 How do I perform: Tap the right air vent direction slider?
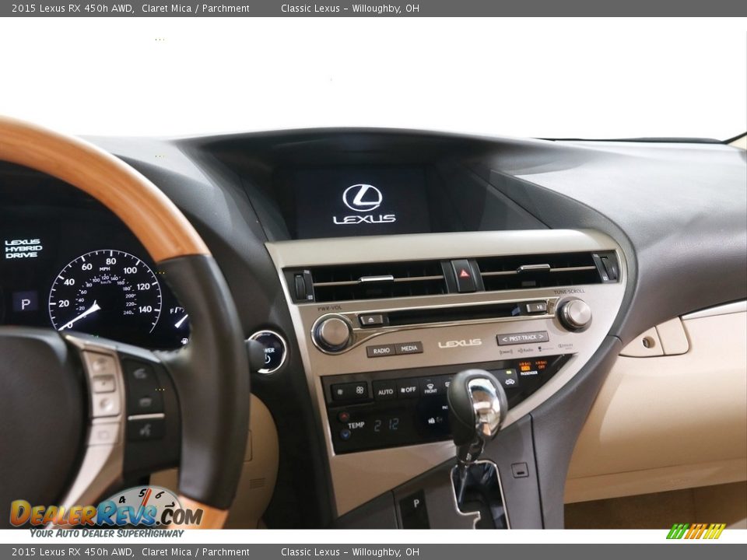point(534,268)
